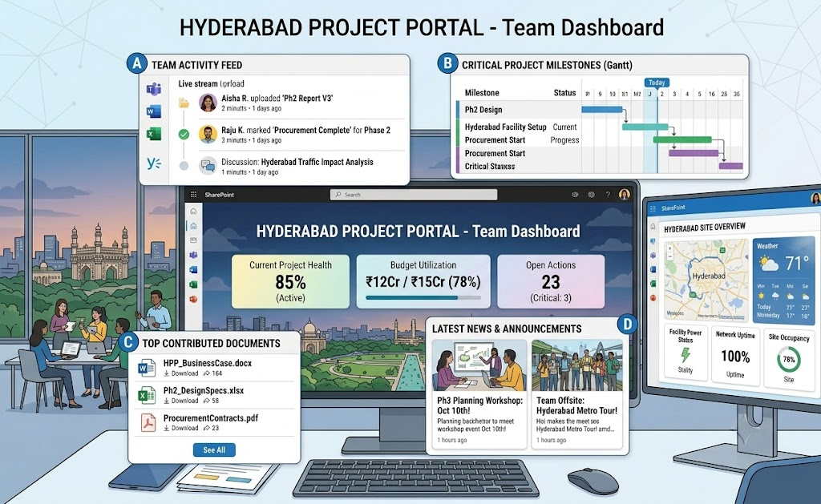Open PowerPoint icon in right monitor sidebar

pos(653,298)
